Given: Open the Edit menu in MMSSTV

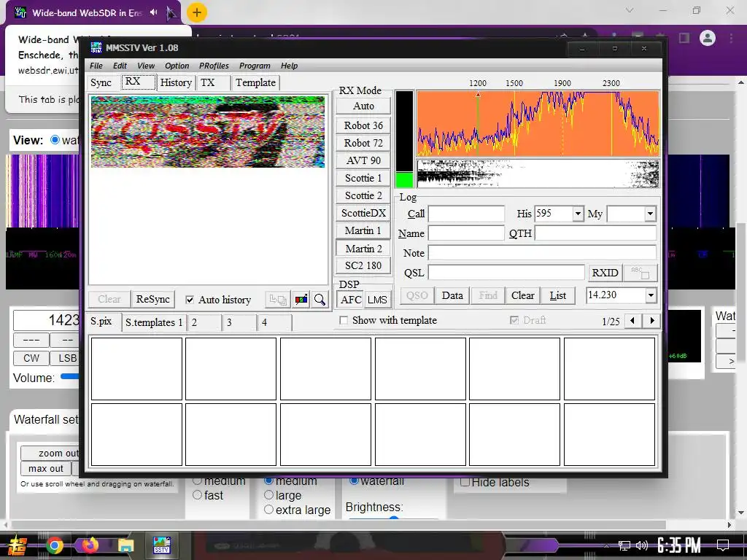Looking at the screenshot, I should coord(120,66).
